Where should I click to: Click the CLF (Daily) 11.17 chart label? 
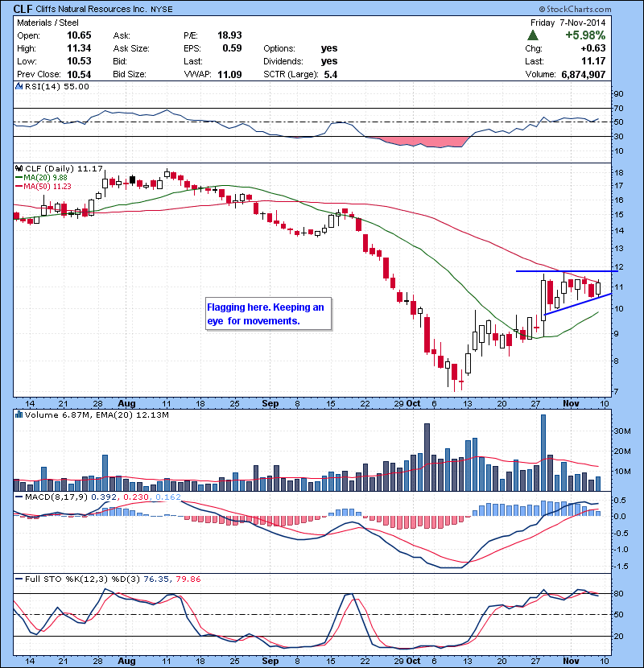tap(64, 169)
